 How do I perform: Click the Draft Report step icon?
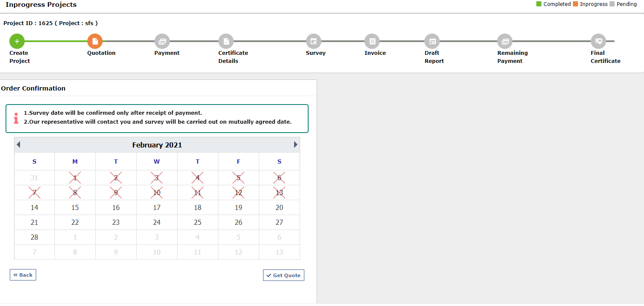coord(432,41)
